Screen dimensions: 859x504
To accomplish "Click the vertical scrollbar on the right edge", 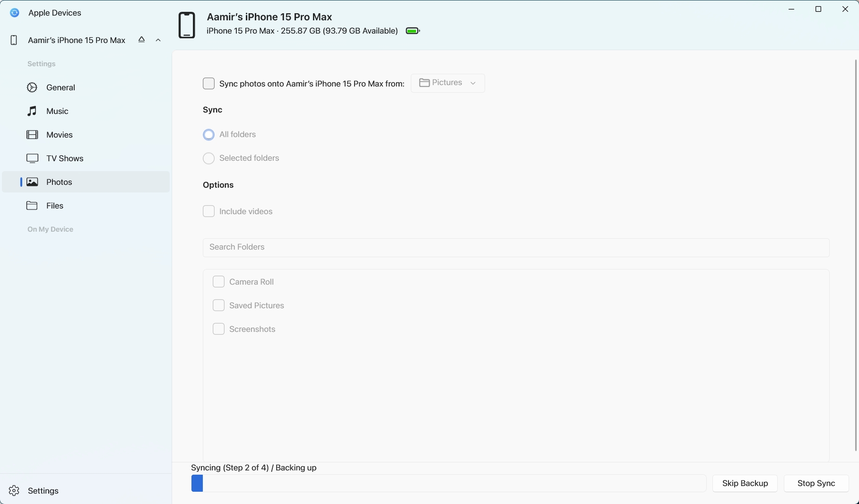I will [x=856, y=255].
